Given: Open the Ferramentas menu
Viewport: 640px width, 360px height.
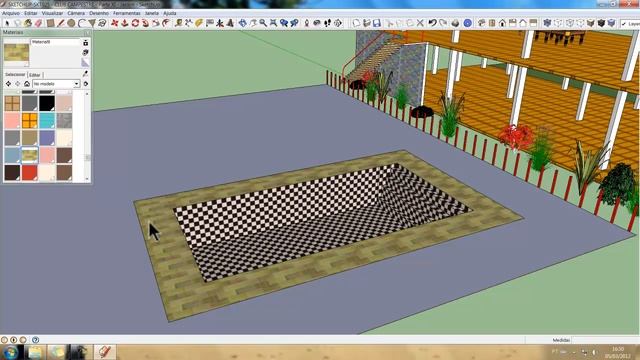Looking at the screenshot, I should pos(127,13).
